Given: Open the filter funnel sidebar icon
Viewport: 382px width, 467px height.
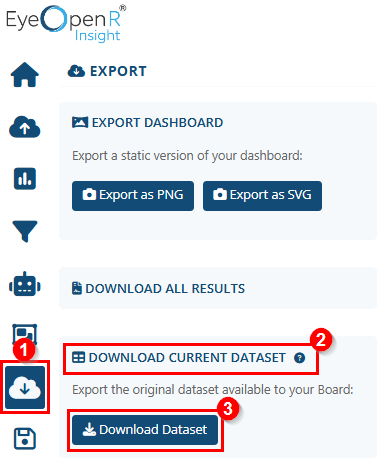Looking at the screenshot, I should pyautogui.click(x=25, y=231).
